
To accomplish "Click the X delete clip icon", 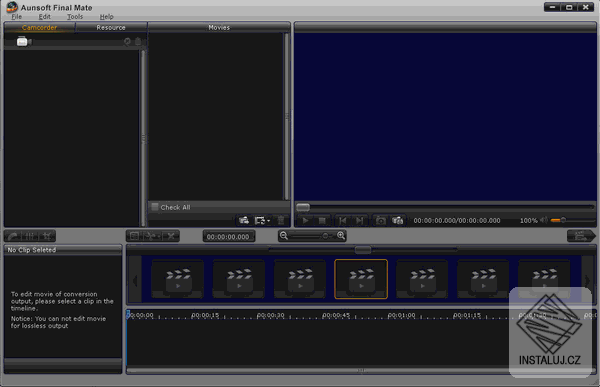I will pyautogui.click(x=171, y=236).
